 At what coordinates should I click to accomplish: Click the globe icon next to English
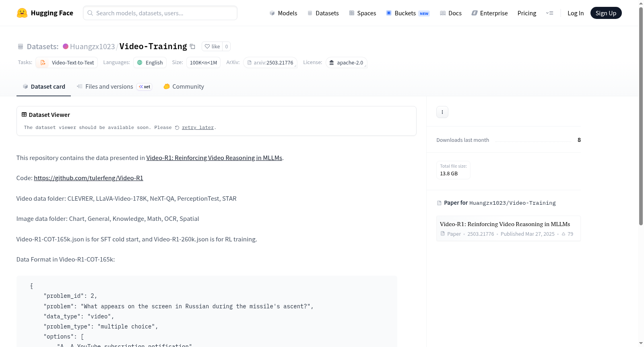coord(140,62)
